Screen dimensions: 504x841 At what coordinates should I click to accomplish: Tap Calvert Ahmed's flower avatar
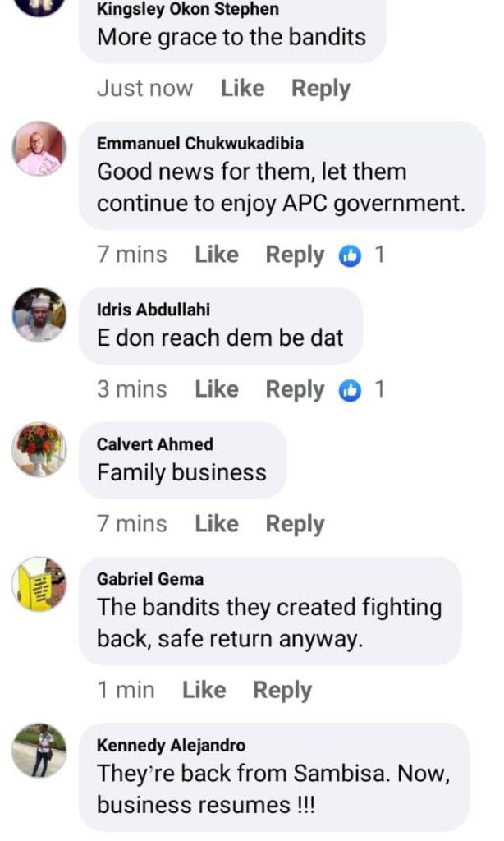click(x=39, y=449)
